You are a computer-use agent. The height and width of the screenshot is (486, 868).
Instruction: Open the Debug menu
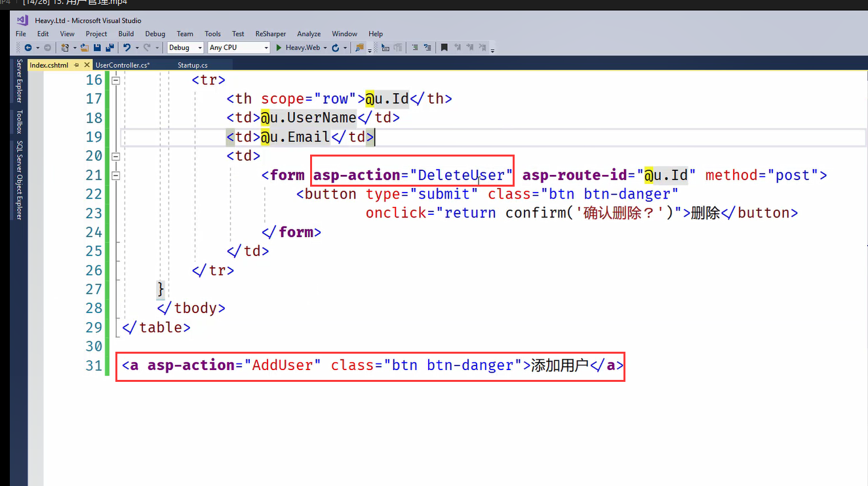(x=155, y=34)
